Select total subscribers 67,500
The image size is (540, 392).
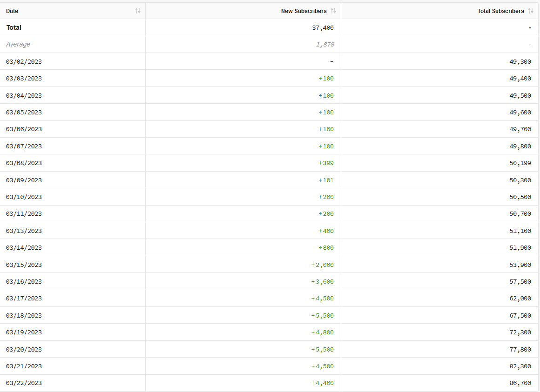click(520, 316)
